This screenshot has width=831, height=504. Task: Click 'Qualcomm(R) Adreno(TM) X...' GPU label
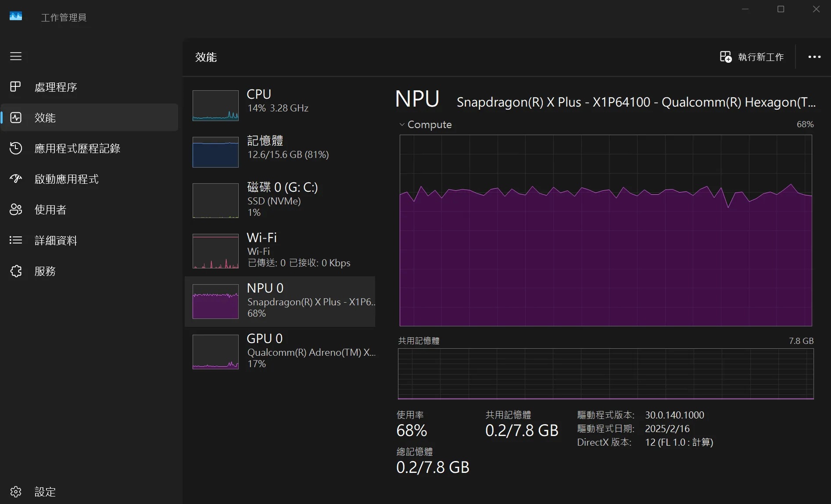click(311, 352)
